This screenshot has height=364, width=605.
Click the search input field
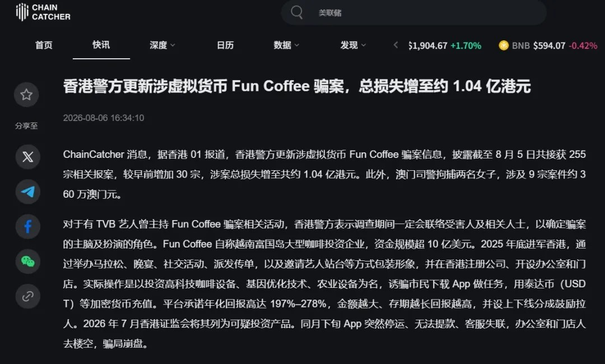tap(413, 13)
